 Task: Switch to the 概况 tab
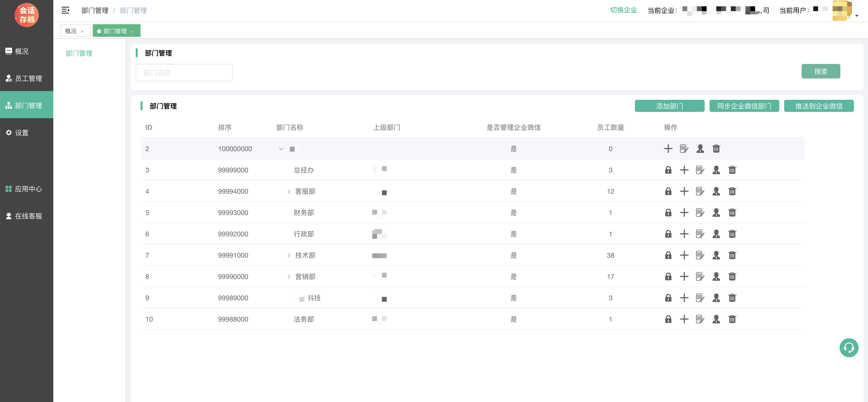click(71, 31)
